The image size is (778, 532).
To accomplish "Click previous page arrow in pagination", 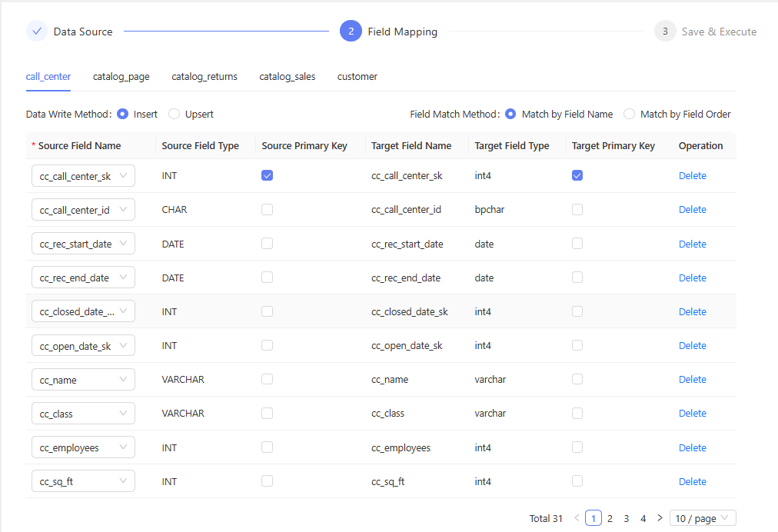I will (x=577, y=518).
